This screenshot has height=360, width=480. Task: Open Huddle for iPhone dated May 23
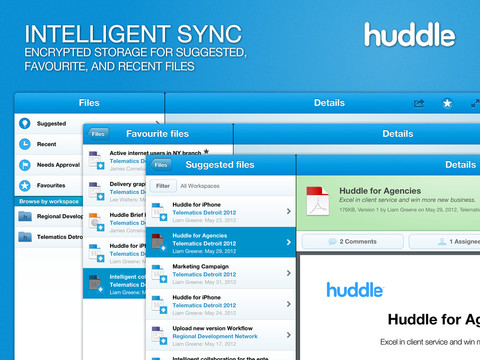click(x=221, y=212)
